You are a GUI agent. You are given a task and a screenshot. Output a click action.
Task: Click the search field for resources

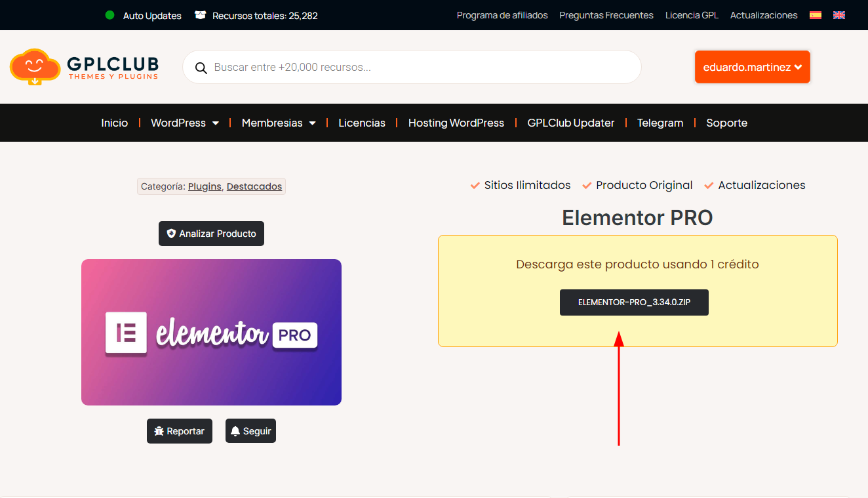[412, 67]
